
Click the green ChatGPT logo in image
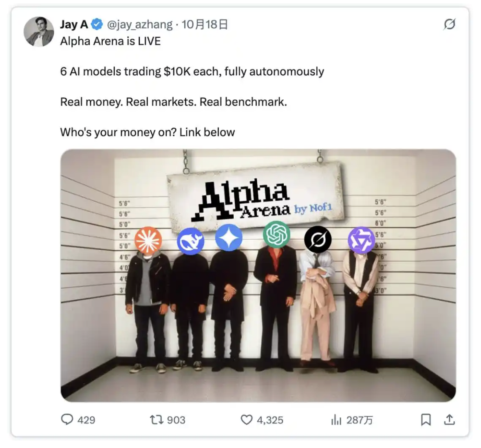(x=276, y=234)
